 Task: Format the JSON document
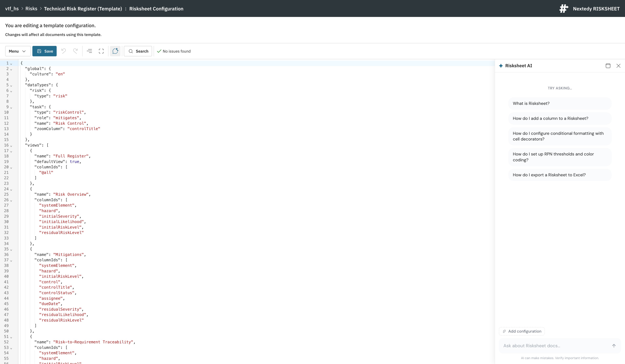(x=90, y=51)
